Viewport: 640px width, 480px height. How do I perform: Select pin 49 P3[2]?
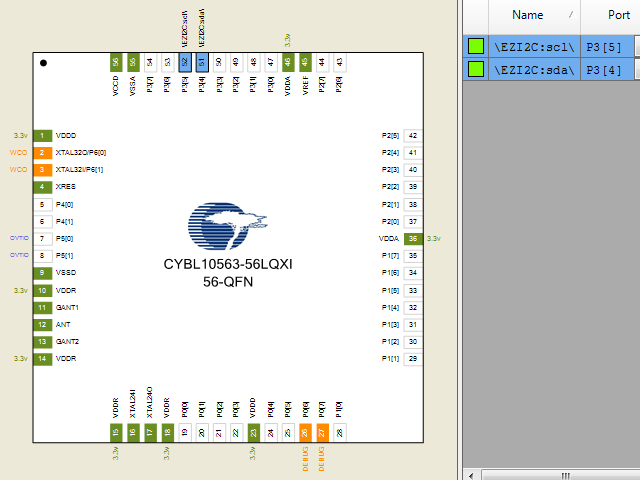[x=236, y=62]
